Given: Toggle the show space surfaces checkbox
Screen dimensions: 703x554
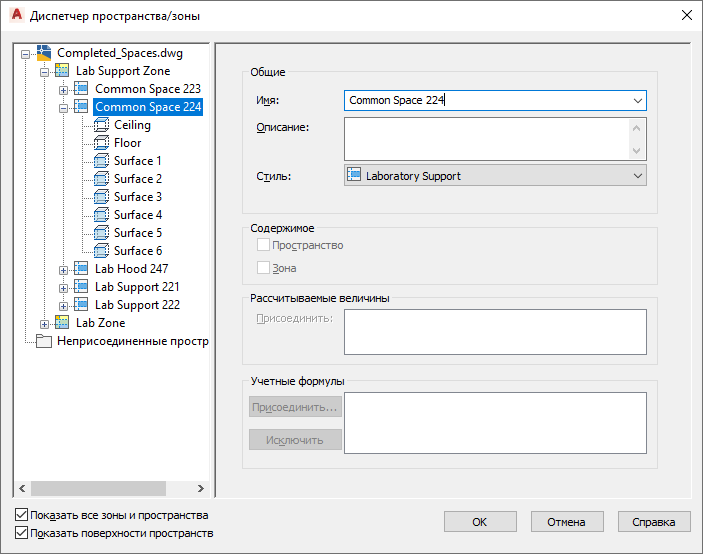Looking at the screenshot, I should pyautogui.click(x=21, y=532).
